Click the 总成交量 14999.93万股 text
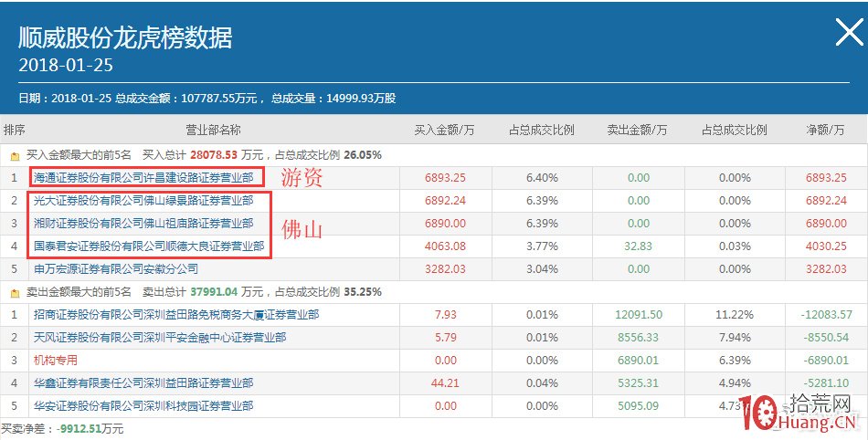 pyautogui.click(x=333, y=99)
